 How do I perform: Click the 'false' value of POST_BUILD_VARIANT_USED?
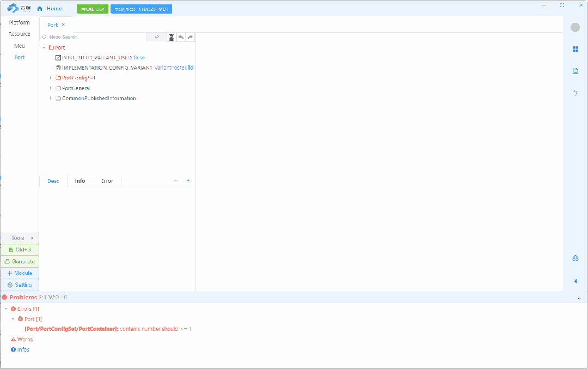coord(139,58)
